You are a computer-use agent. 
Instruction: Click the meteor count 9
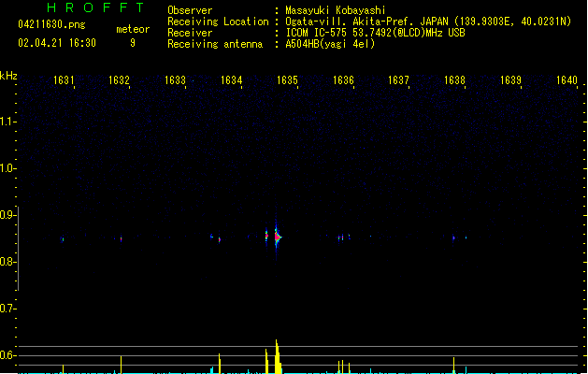133,43
